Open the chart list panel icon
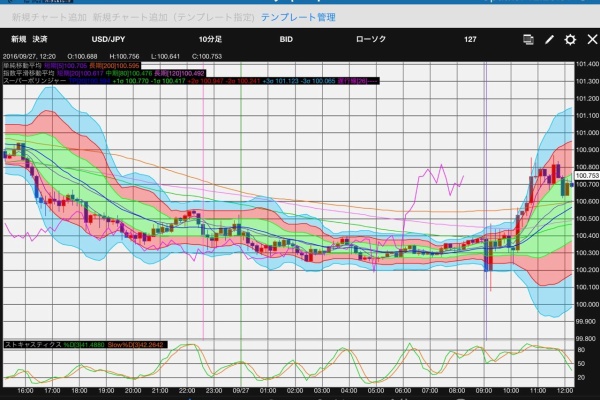Screen dimensions: 600x400 click(528, 39)
